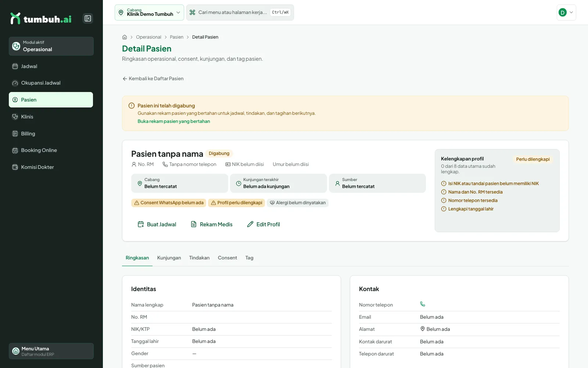Screen dimensions: 588x368
Task: Click the phone icon in Nomor telepon row
Action: pos(423,304)
